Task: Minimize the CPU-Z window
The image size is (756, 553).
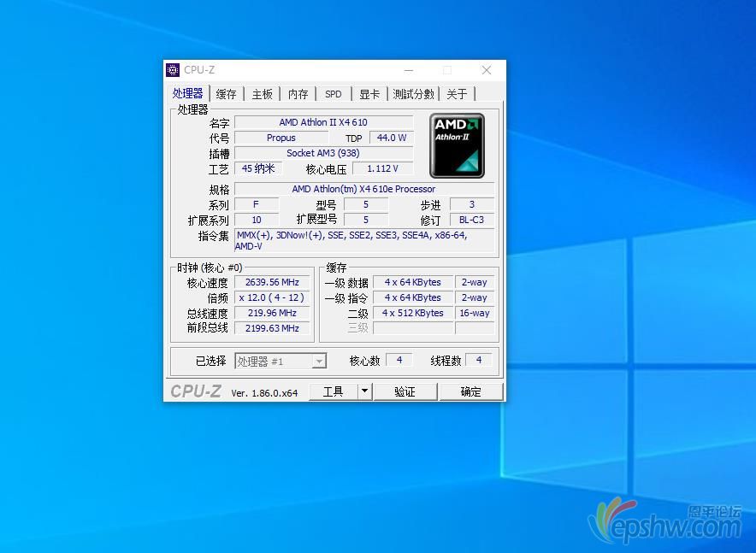Action: (409, 70)
